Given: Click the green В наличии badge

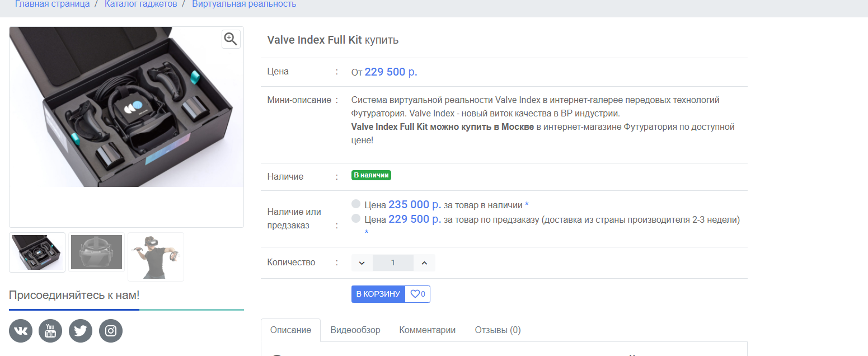Looking at the screenshot, I should point(371,175).
